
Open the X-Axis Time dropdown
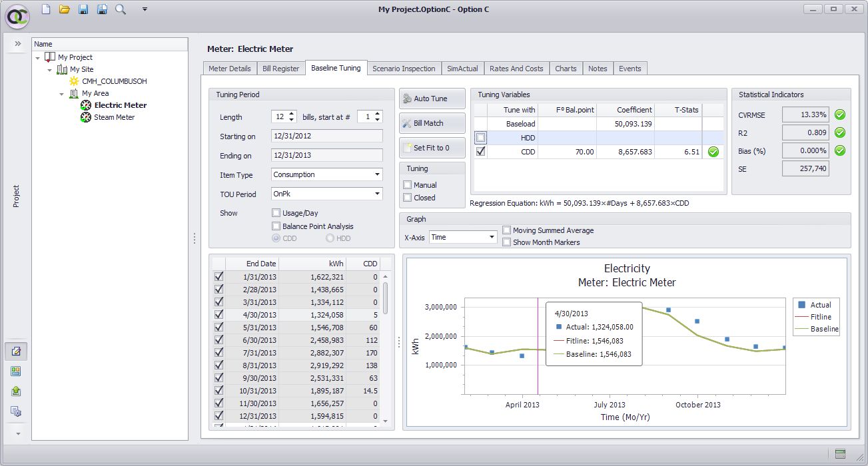(x=492, y=237)
